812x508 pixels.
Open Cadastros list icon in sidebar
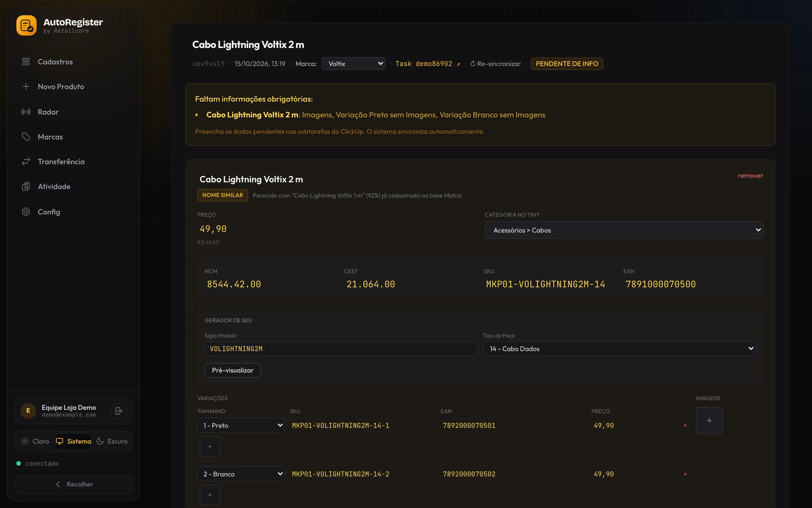26,62
